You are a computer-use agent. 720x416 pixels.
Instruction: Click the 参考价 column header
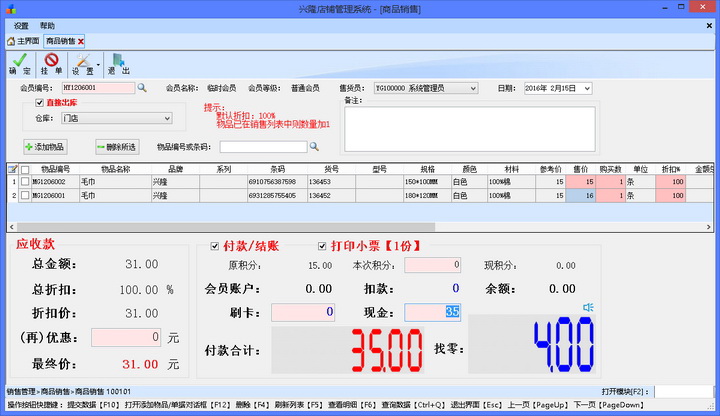pyautogui.click(x=551, y=169)
